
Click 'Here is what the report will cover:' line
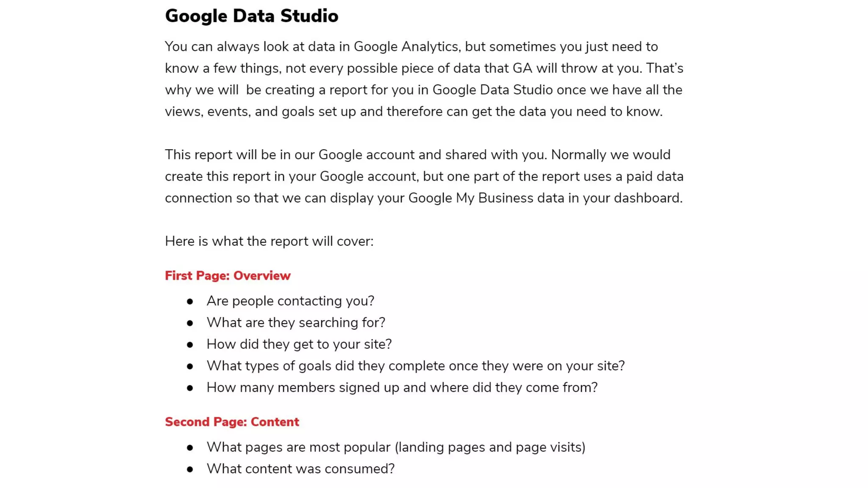tap(269, 241)
